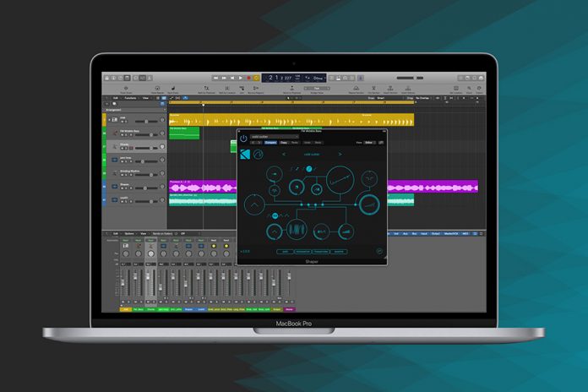Toggle the yellow Cycle button in transport
This screenshot has height=392, width=588.
(x=256, y=78)
